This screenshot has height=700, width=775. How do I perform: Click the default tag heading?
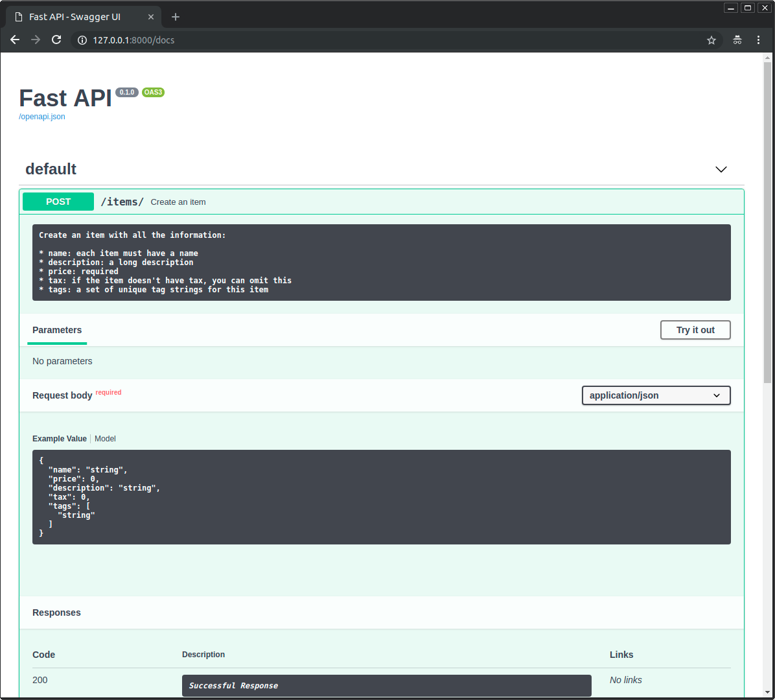coord(51,169)
